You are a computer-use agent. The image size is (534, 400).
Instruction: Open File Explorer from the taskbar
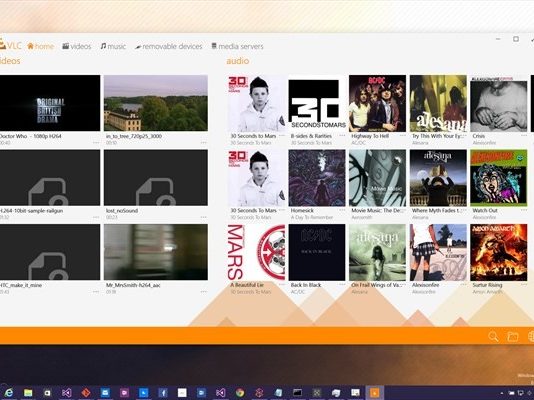point(28,393)
